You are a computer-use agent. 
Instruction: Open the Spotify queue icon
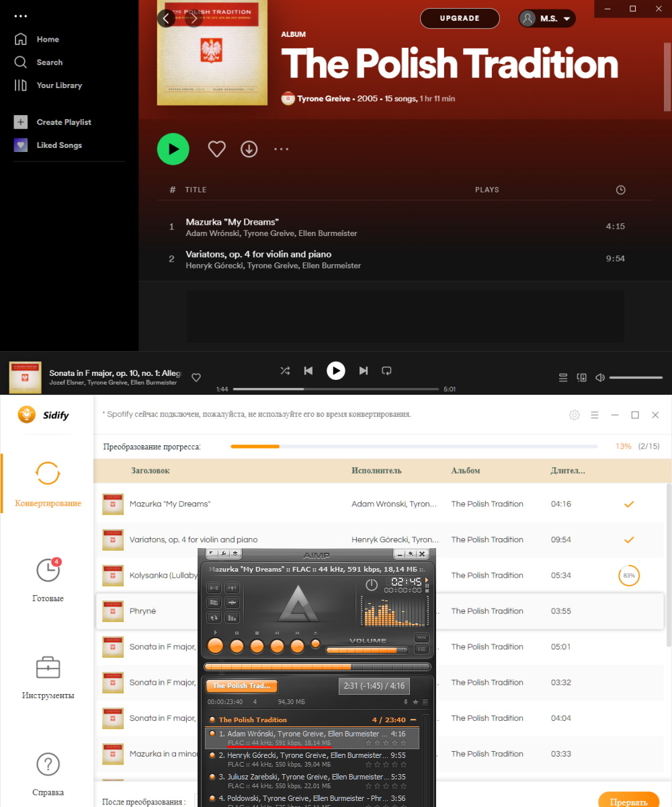pyautogui.click(x=563, y=378)
